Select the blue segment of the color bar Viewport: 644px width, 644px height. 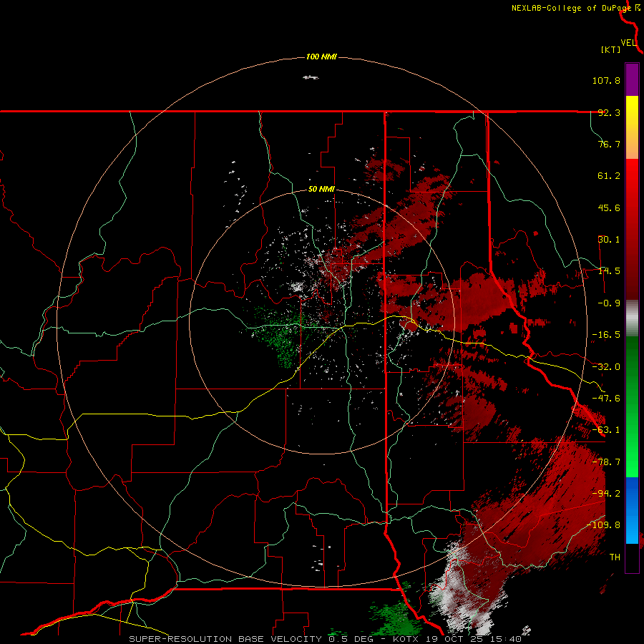point(632,510)
